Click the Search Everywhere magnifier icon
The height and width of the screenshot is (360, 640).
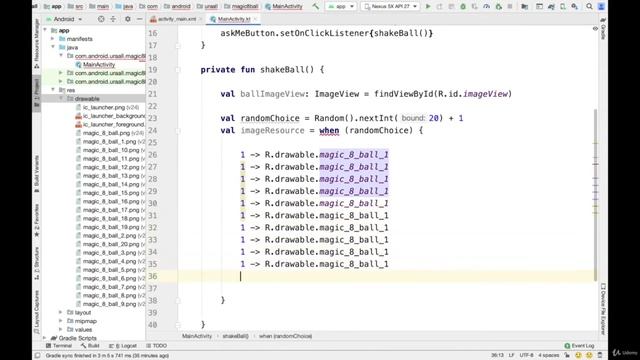pos(589,7)
